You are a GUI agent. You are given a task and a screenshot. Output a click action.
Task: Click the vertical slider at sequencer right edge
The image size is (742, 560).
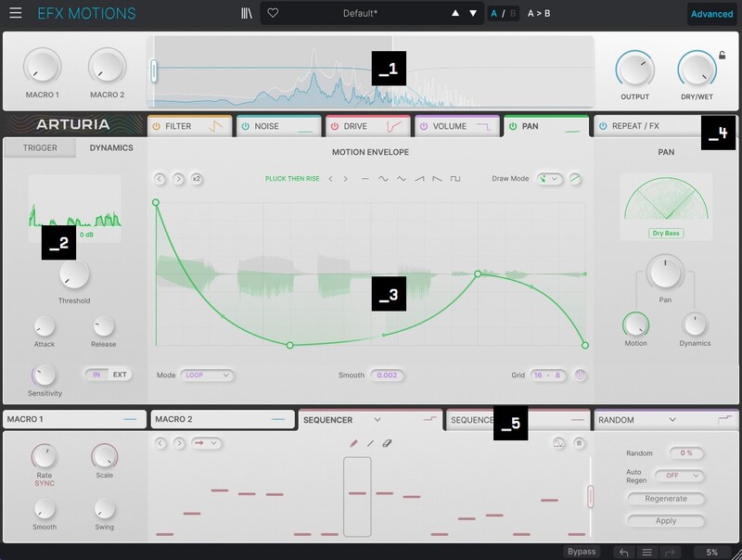pyautogui.click(x=590, y=496)
